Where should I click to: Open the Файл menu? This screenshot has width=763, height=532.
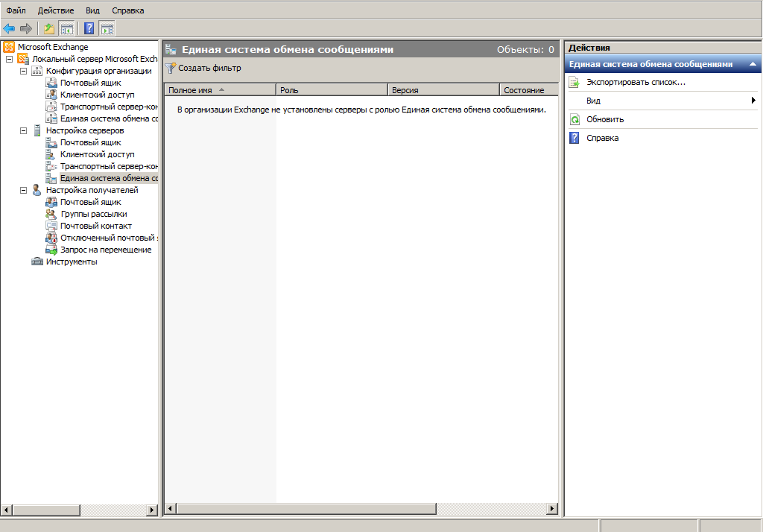(x=16, y=10)
